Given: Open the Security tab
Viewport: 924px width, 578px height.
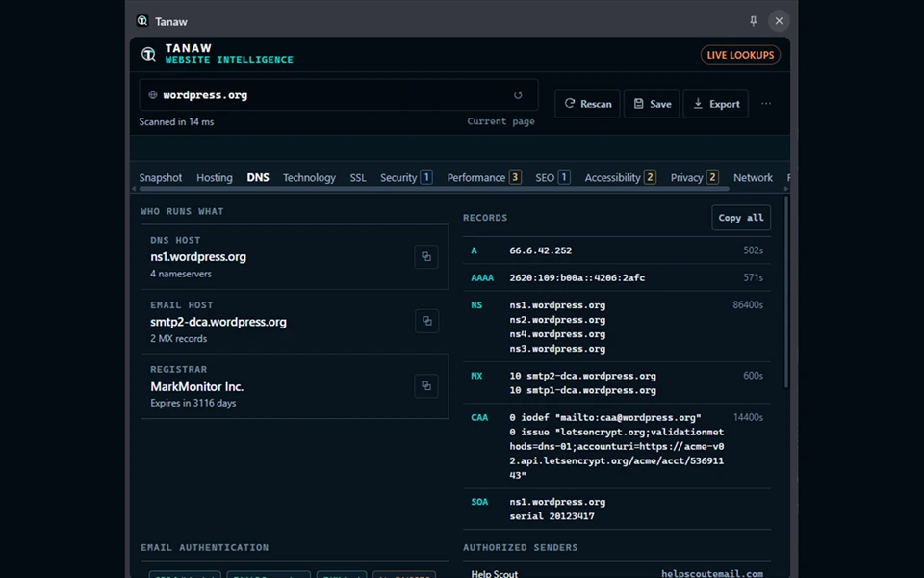Looking at the screenshot, I should click(406, 177).
